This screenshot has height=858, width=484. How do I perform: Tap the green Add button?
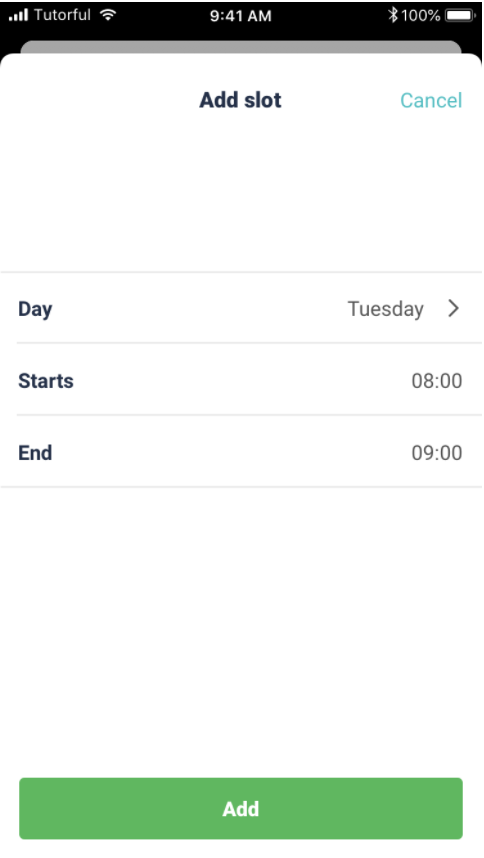pyautogui.click(x=241, y=808)
